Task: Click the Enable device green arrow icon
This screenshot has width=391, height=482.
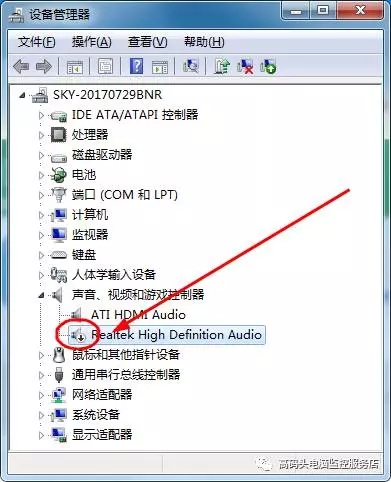Action: click(268, 66)
